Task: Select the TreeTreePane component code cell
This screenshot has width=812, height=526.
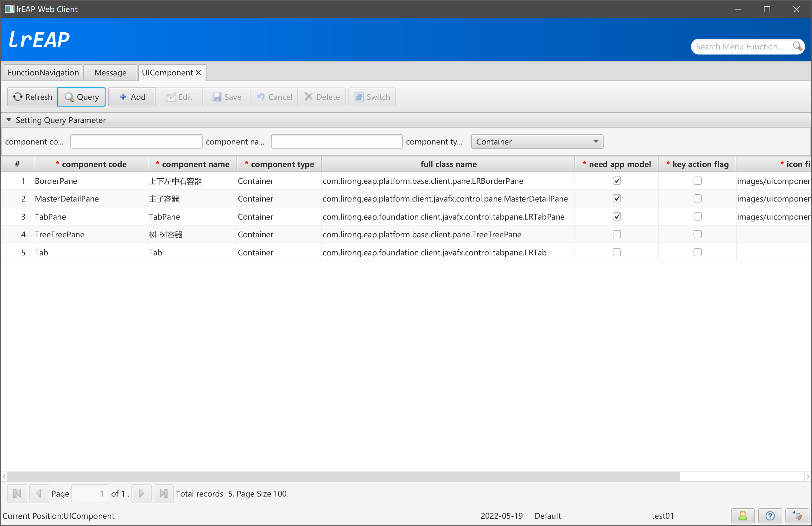Action: point(91,234)
